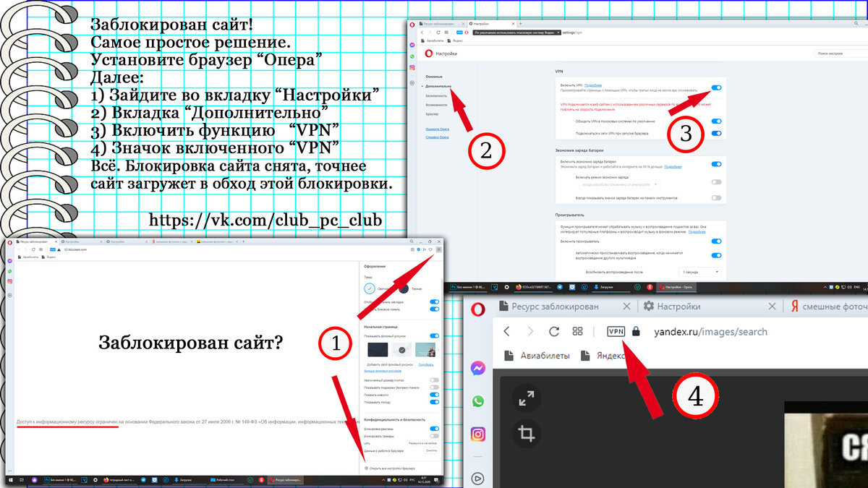
Task: Open Messenger in the settings window sidebar
Action: click(x=412, y=45)
